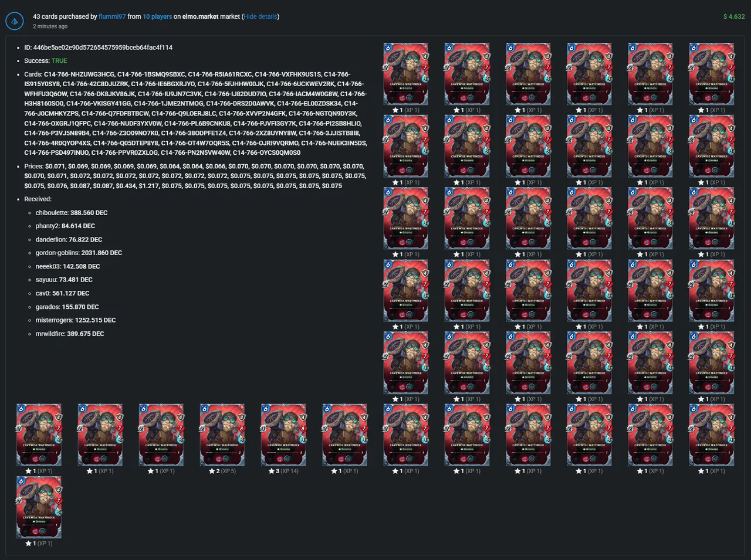Image resolution: width=751 pixels, height=560 pixels.
Task: Click the green TRUE success value
Action: [x=59, y=61]
